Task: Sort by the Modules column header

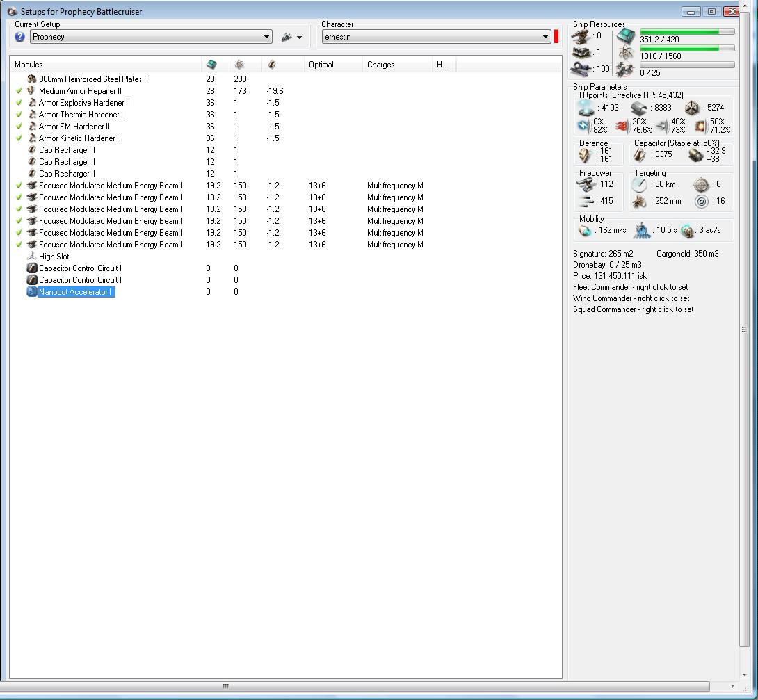Action: (x=106, y=64)
